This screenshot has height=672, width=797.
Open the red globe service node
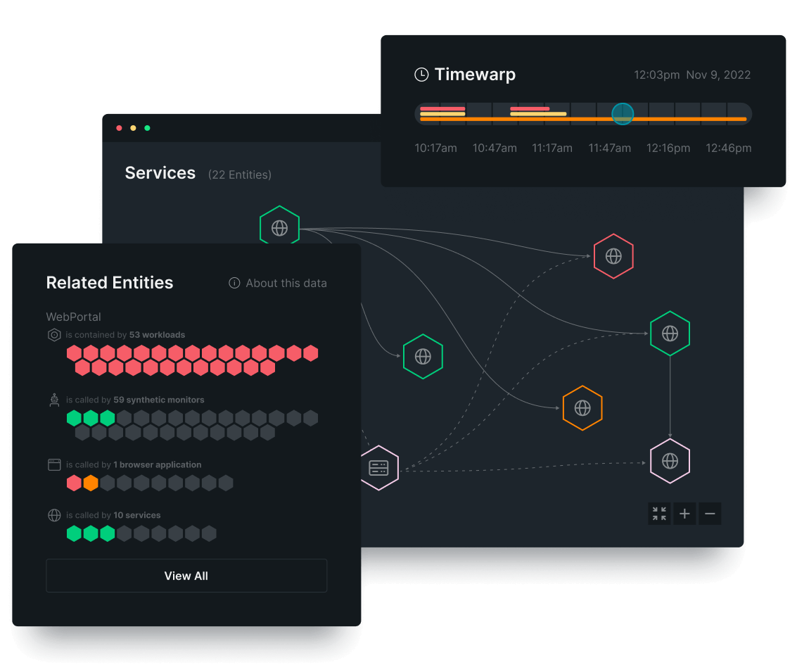613,256
